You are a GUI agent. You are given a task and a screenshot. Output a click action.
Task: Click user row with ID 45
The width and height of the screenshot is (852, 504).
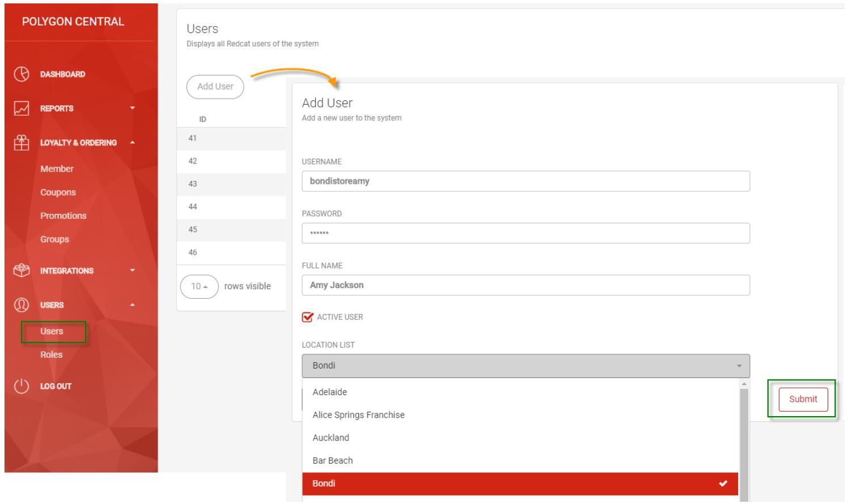pyautogui.click(x=231, y=230)
